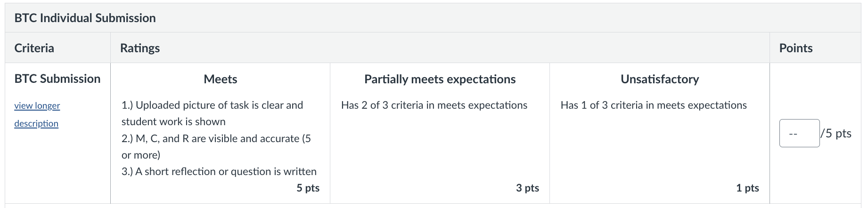
Task: Click the "BTC Submission" criterion name
Action: [x=57, y=79]
